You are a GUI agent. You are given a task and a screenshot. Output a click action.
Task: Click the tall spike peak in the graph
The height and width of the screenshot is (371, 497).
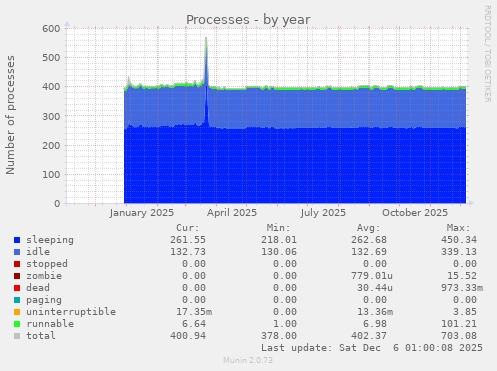pyautogui.click(x=206, y=39)
